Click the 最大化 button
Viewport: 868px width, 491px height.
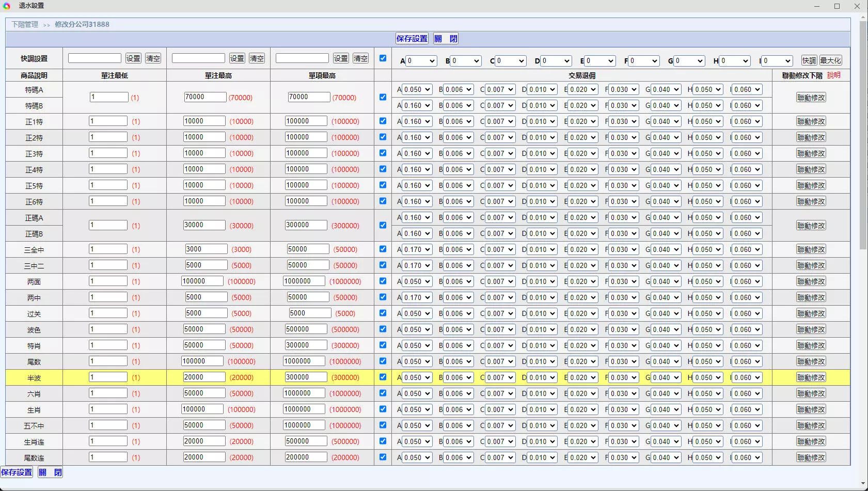coord(830,60)
